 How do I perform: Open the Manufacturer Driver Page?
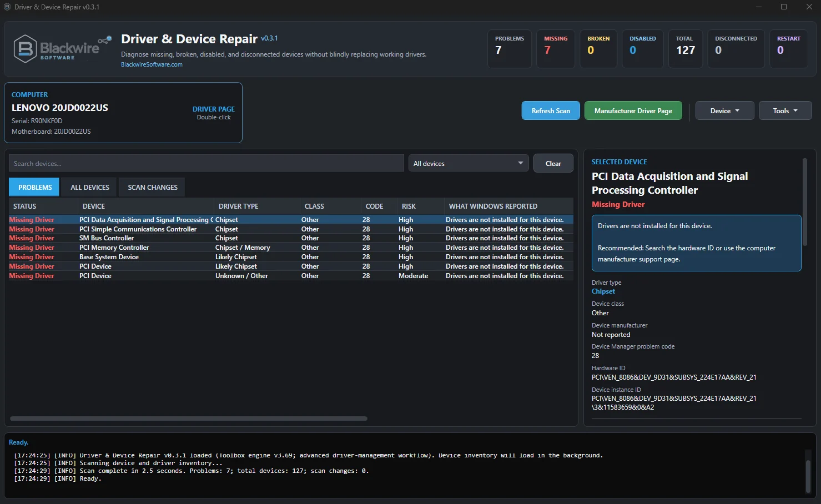click(x=633, y=110)
